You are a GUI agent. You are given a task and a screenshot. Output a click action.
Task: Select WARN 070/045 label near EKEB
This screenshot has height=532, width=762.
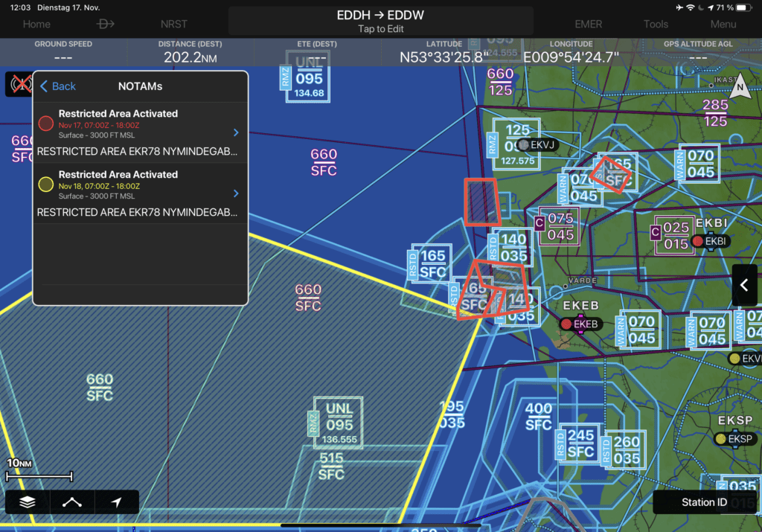tap(638, 330)
